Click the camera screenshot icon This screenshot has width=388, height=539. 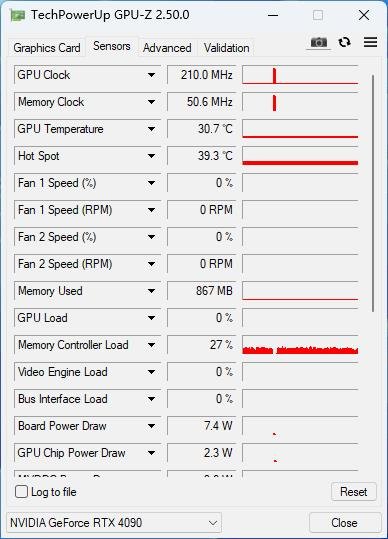[x=319, y=42]
